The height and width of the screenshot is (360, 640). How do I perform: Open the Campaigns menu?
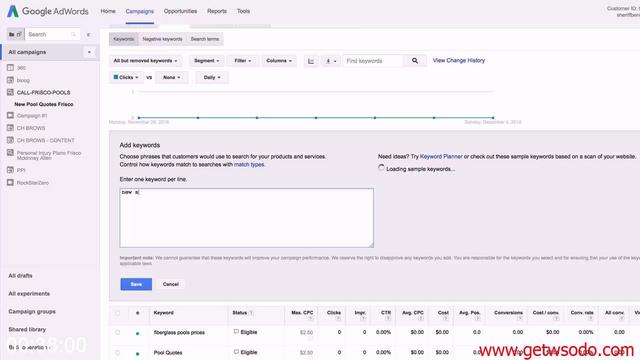pos(140,11)
